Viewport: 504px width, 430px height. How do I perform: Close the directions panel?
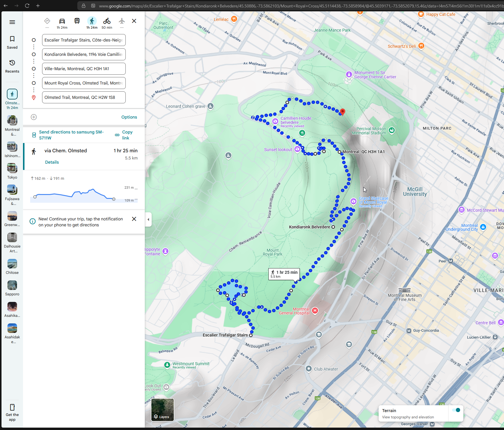(134, 21)
